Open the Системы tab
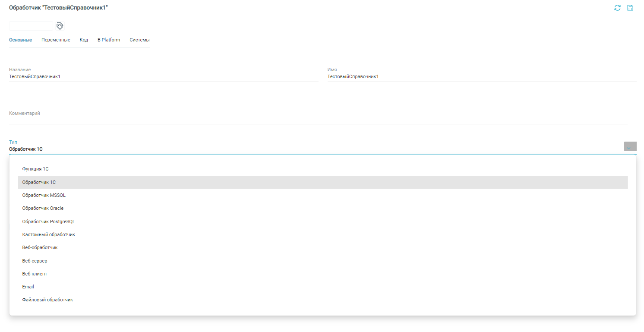This screenshot has height=332, width=644. click(x=139, y=40)
